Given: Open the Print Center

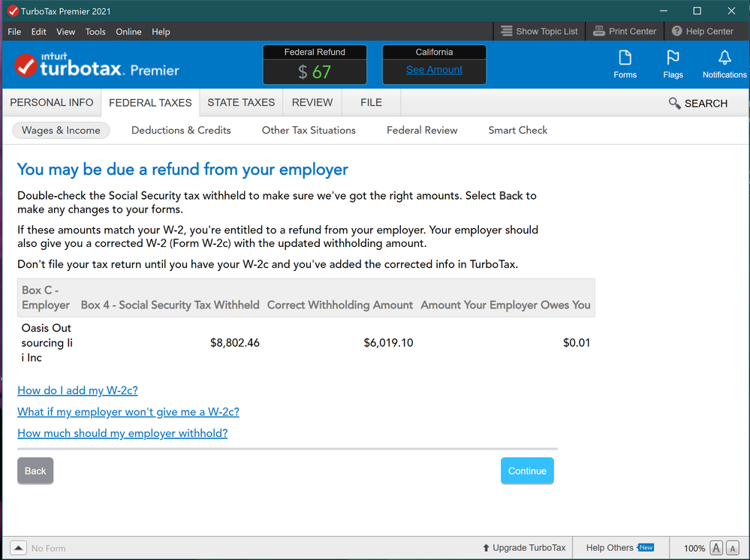Looking at the screenshot, I should 624,32.
